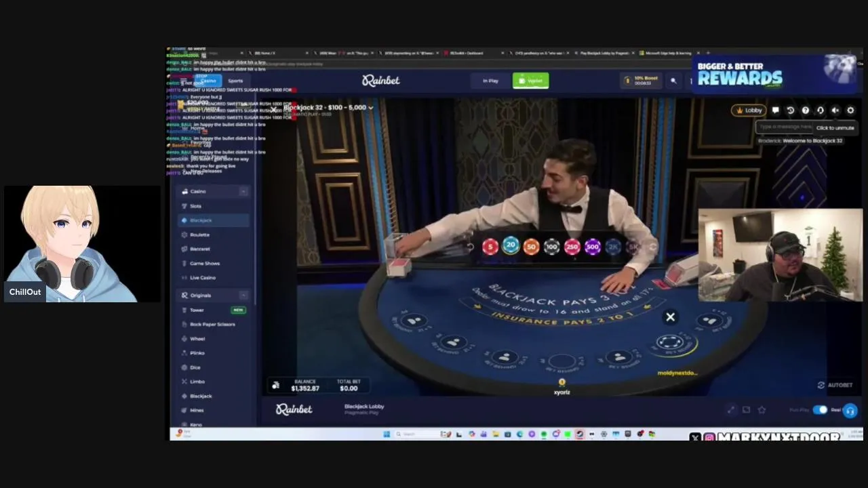Toggle Fun Play to Real switch
The image size is (868, 488).
(820, 409)
